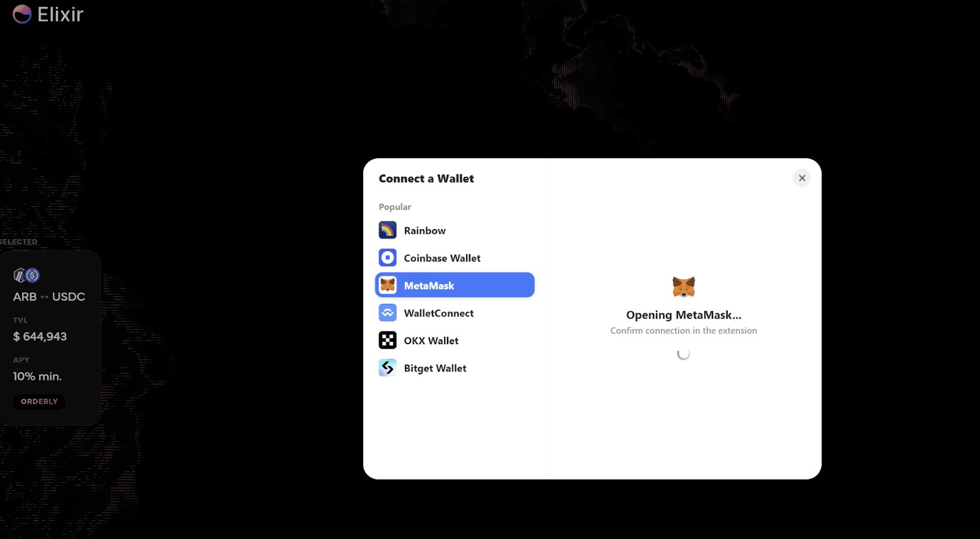The height and width of the screenshot is (539, 980).
Task: Click the MetaMask fox icon in list
Action: (x=388, y=285)
